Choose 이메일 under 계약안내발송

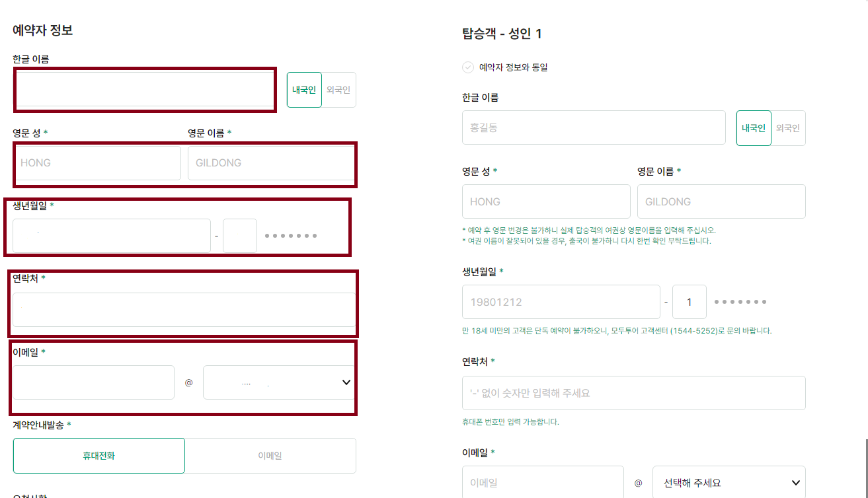271,455
